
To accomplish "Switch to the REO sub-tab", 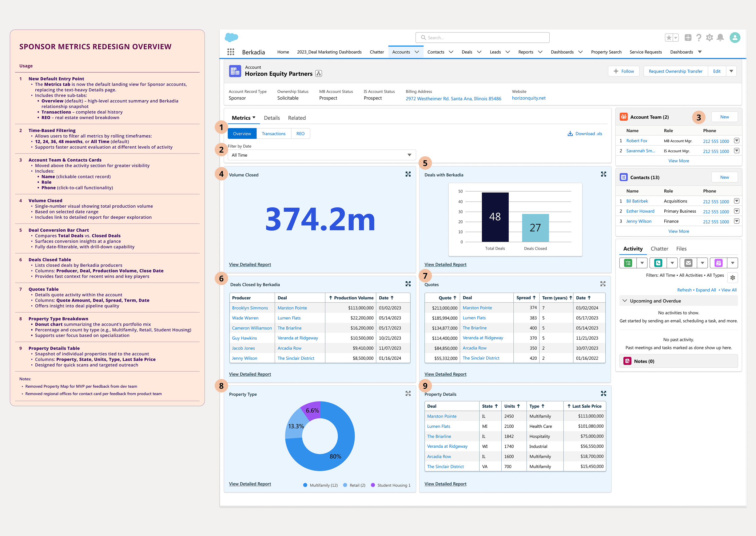I will click(x=300, y=134).
